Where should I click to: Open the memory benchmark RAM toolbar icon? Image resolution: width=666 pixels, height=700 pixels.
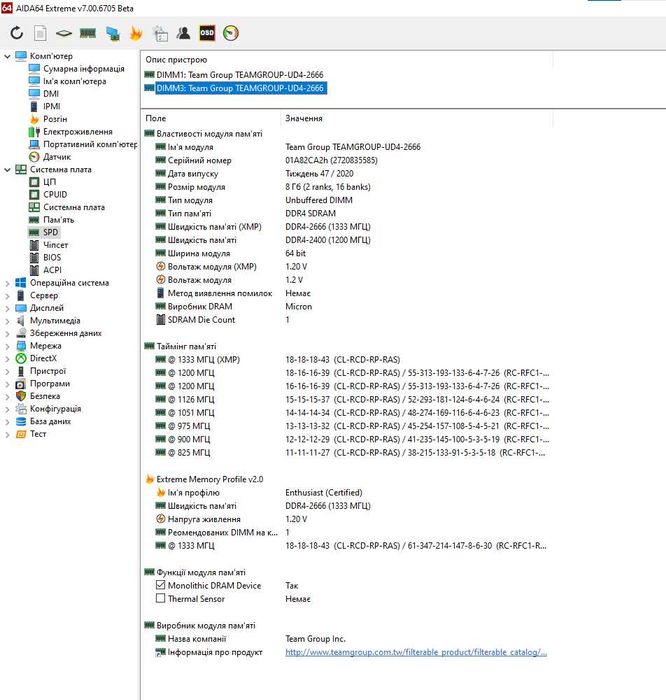pos(88,33)
